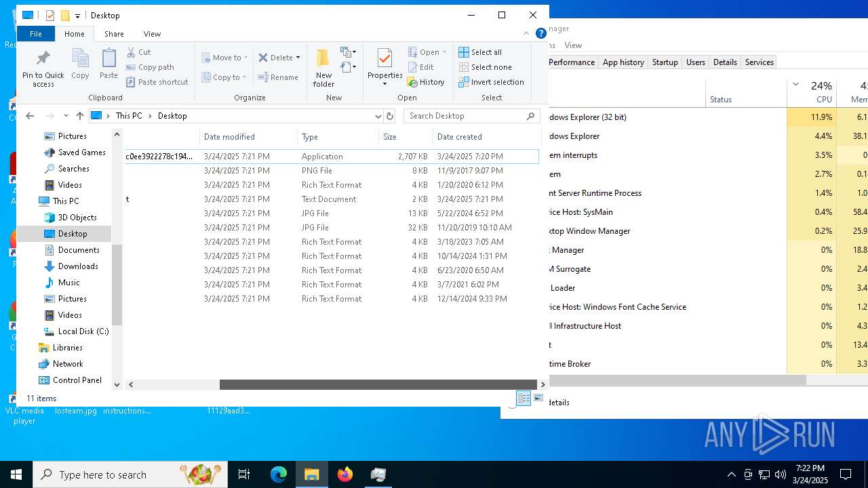Image resolution: width=868 pixels, height=488 pixels.
Task: Click the taskbar search box
Action: click(130, 474)
